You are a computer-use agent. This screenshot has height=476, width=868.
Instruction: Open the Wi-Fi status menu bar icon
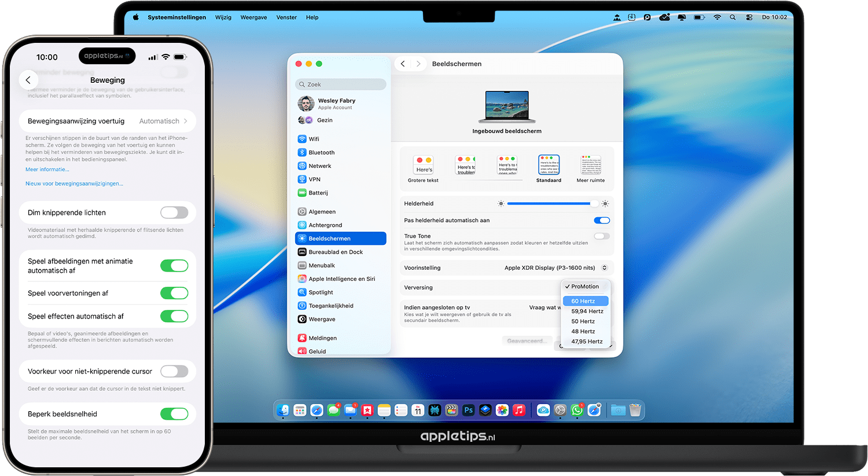tap(717, 17)
